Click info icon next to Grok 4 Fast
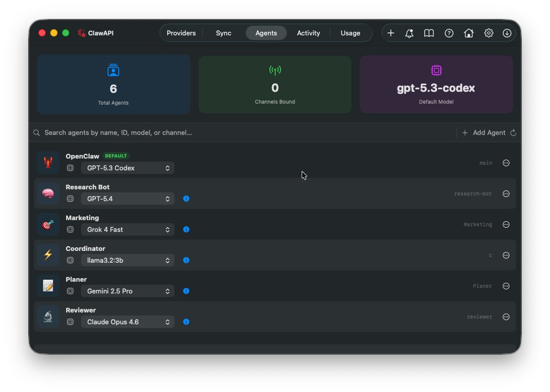Viewport: 550px width, 392px height. pos(186,229)
